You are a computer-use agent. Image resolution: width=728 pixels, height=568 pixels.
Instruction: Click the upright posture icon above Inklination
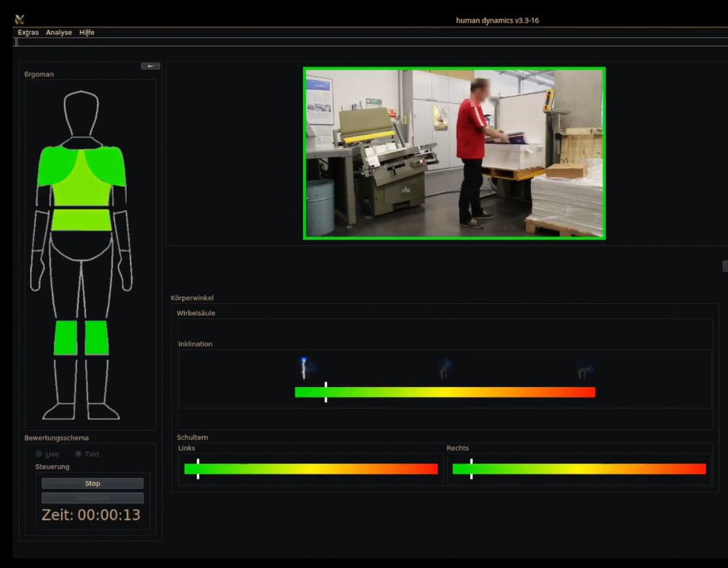tap(305, 367)
